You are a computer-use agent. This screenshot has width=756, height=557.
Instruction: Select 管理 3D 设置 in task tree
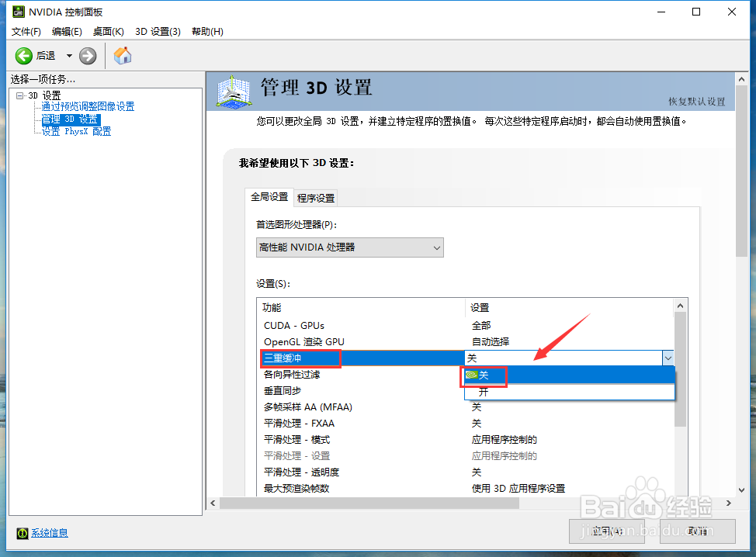tap(71, 119)
